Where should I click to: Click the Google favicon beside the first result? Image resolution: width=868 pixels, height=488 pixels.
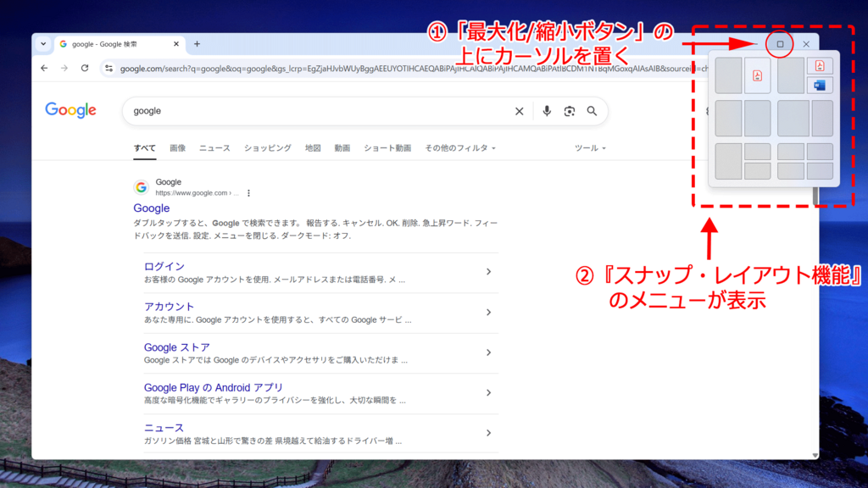click(142, 187)
